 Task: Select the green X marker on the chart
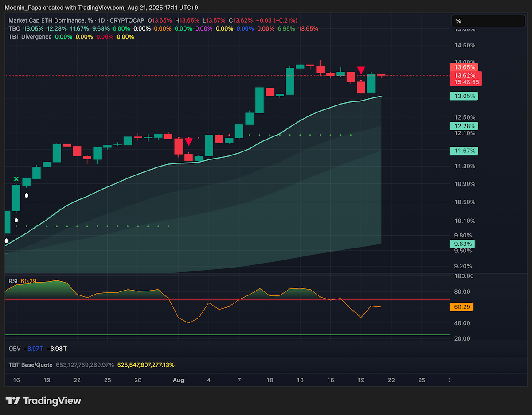coord(16,179)
